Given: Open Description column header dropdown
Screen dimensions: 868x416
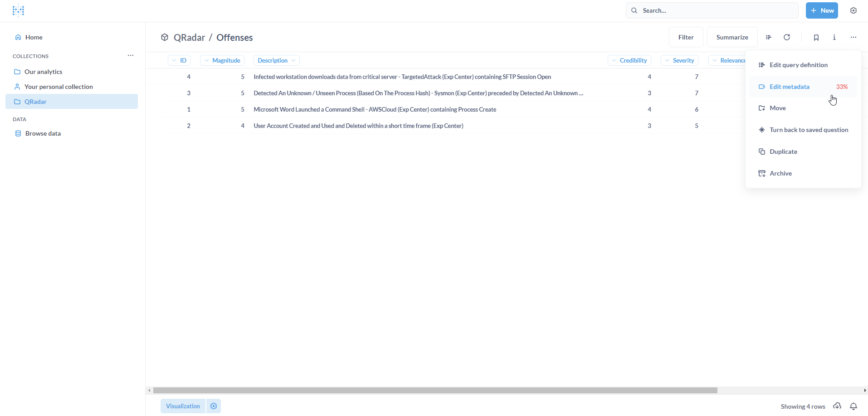Looking at the screenshot, I should [x=276, y=60].
